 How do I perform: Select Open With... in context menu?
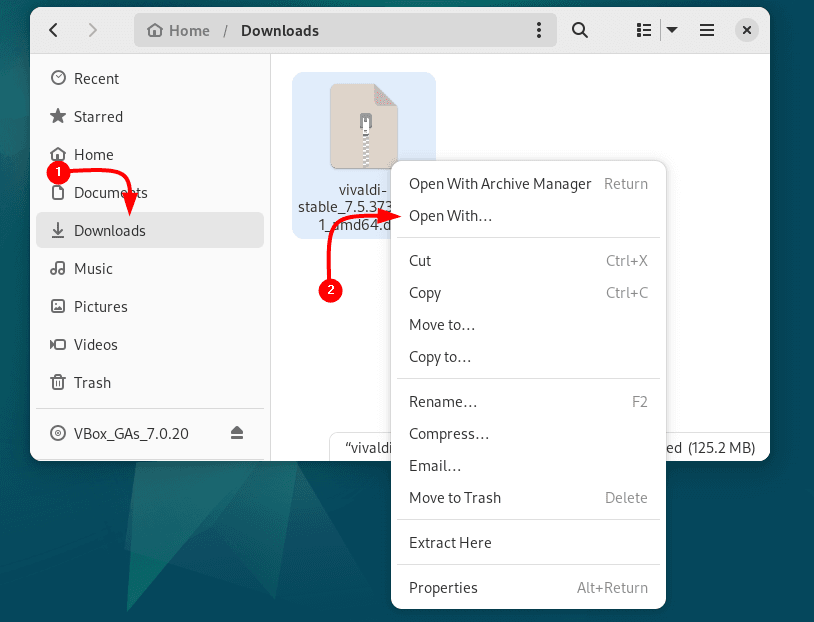point(450,216)
